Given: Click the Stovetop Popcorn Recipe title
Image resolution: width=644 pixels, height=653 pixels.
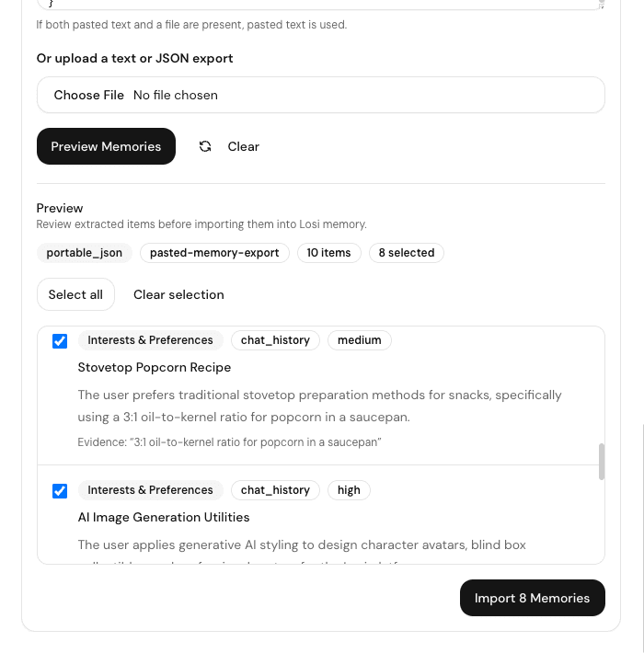Looking at the screenshot, I should click(x=155, y=367).
